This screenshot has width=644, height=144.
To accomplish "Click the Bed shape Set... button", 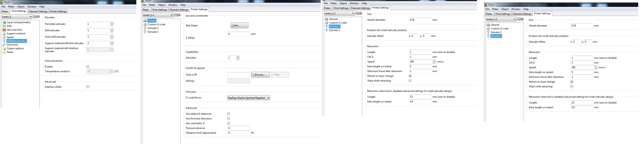I will 240,25.
